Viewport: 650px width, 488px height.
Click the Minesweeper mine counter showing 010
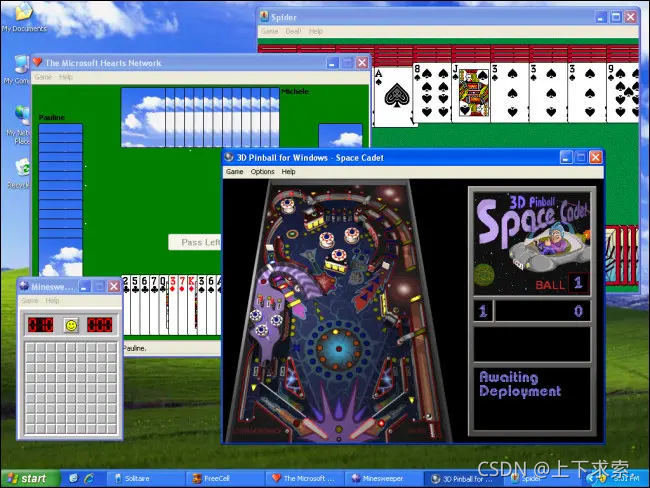click(x=41, y=325)
